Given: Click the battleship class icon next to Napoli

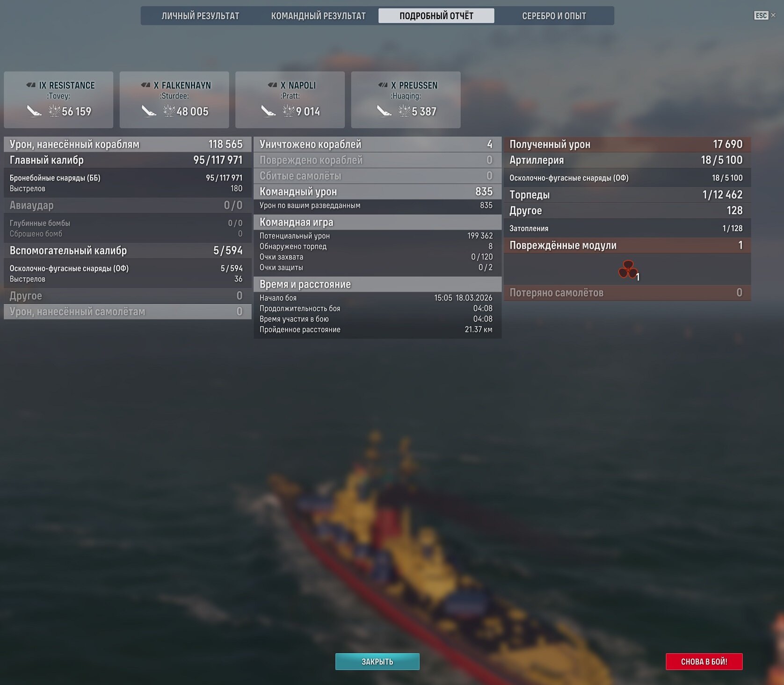Looking at the screenshot, I should (272, 85).
